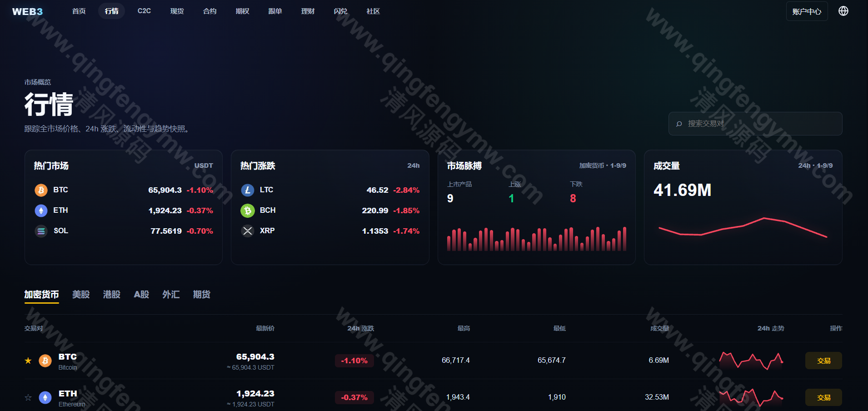Open the language globe icon

[843, 11]
